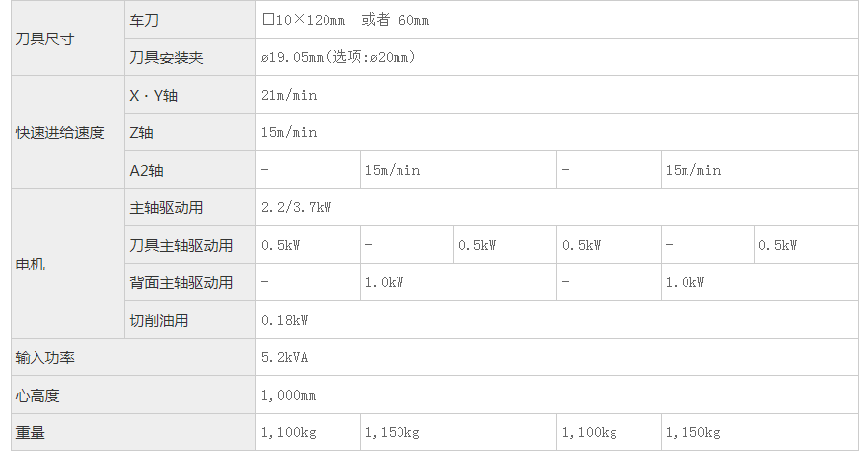Image resolution: width=868 pixels, height=463 pixels.
Task: Click the 重量 row header cell
Action: tap(31, 433)
